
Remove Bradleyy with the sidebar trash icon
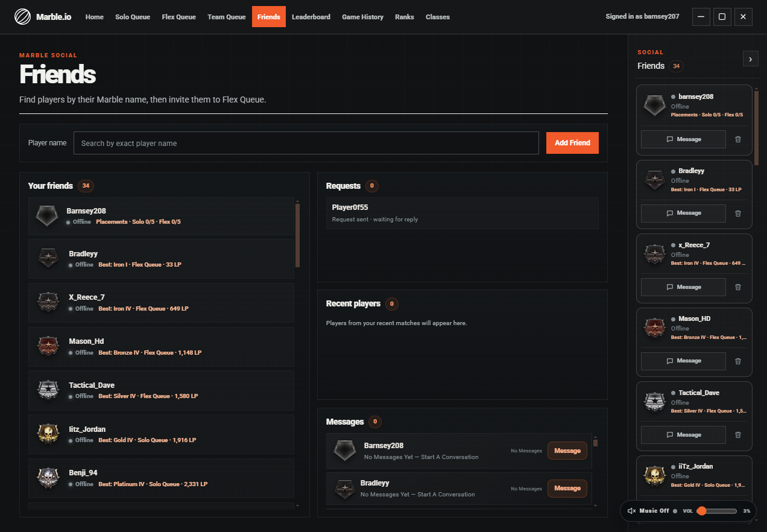click(738, 213)
